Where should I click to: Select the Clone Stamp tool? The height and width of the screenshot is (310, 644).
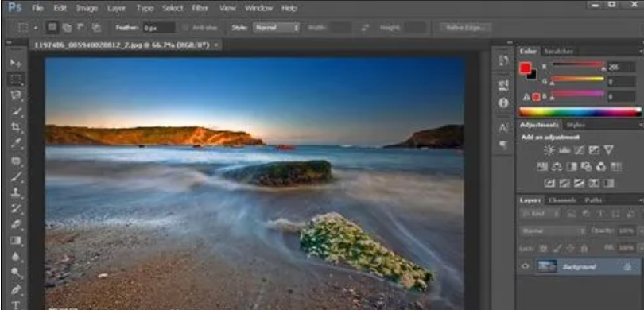[x=16, y=192]
